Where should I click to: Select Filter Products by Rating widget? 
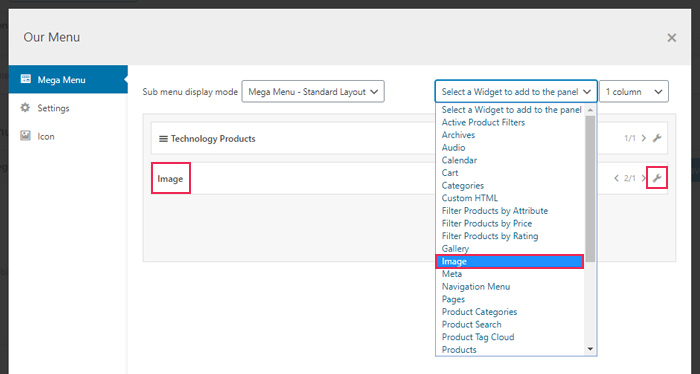511,236
